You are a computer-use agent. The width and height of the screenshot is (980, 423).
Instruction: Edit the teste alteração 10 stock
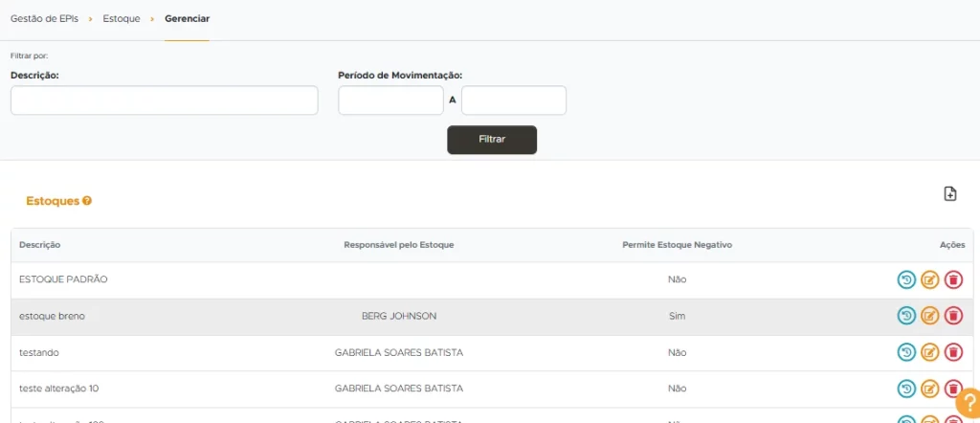click(929, 389)
